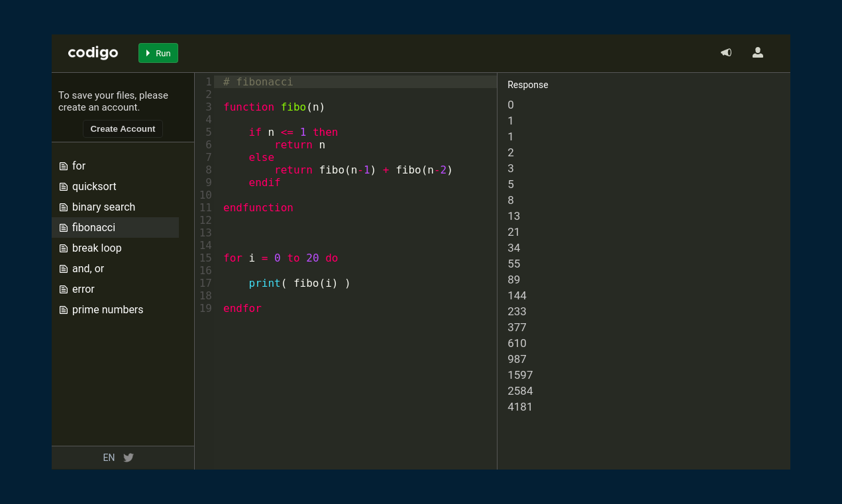The image size is (842, 504).
Task: Click output value 233
Action: click(517, 311)
